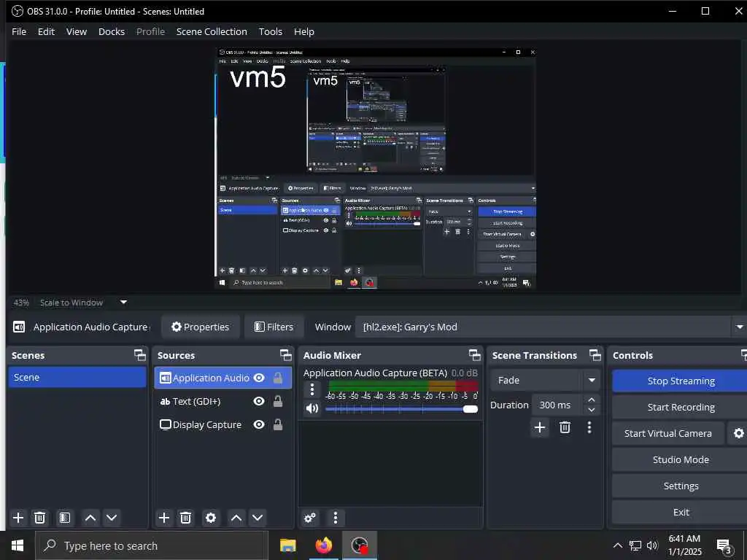Mute Application Audio Capture speaker icon
This screenshot has height=560, width=747.
[x=312, y=408]
